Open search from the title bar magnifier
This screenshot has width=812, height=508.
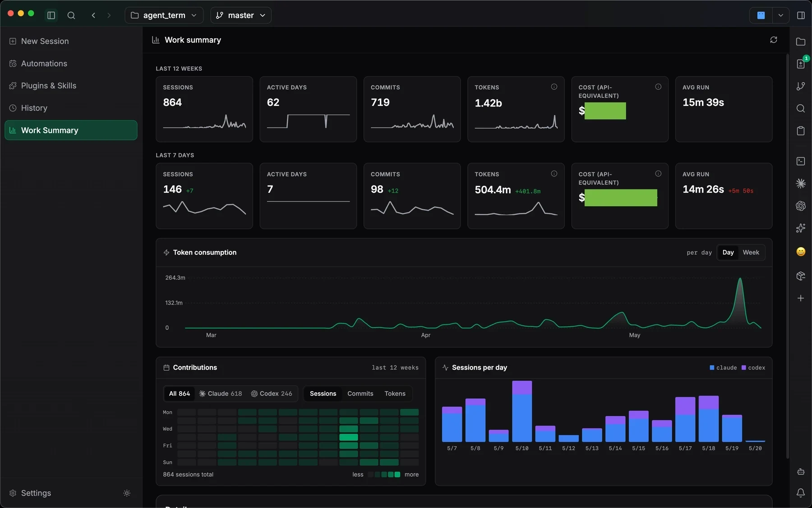point(71,15)
